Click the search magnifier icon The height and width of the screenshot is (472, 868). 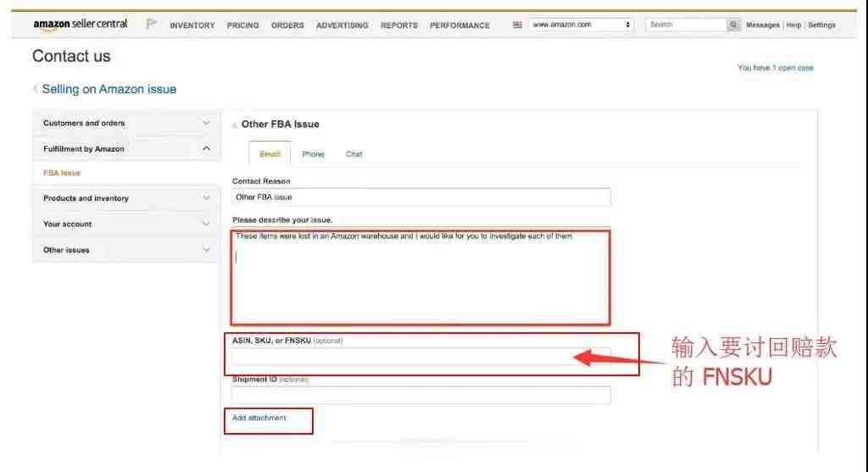coord(733,25)
